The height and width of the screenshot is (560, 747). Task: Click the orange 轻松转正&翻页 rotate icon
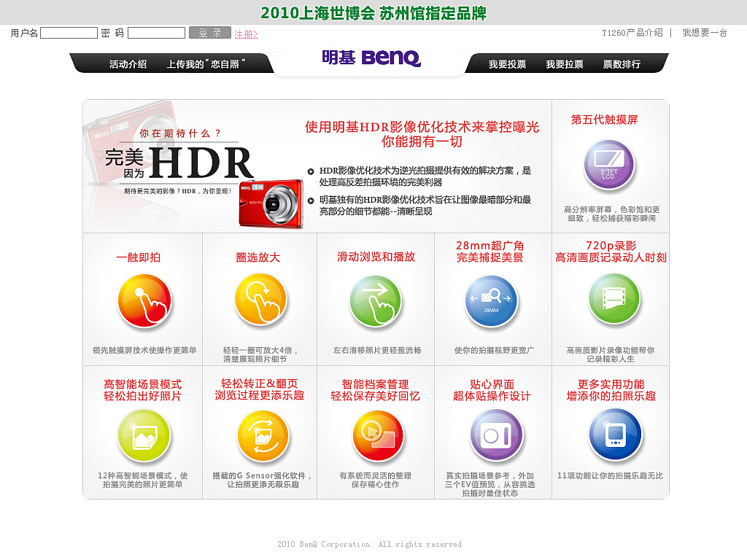click(x=263, y=436)
